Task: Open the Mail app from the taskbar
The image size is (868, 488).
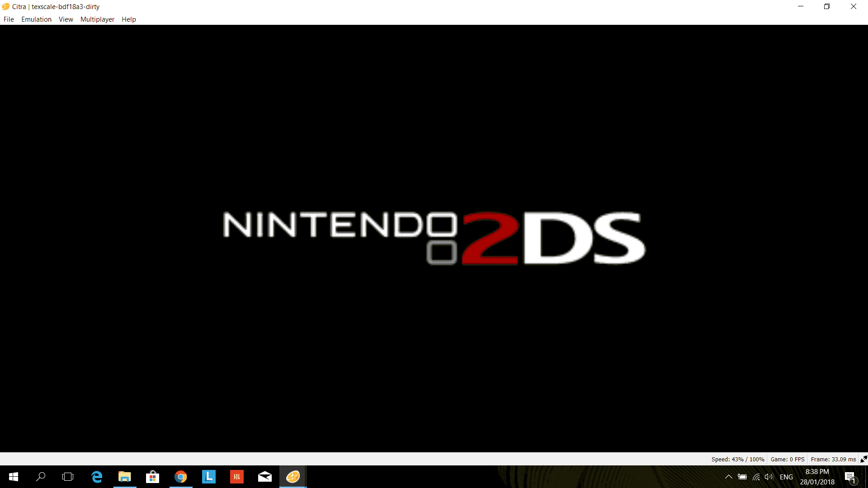Action: 265,477
